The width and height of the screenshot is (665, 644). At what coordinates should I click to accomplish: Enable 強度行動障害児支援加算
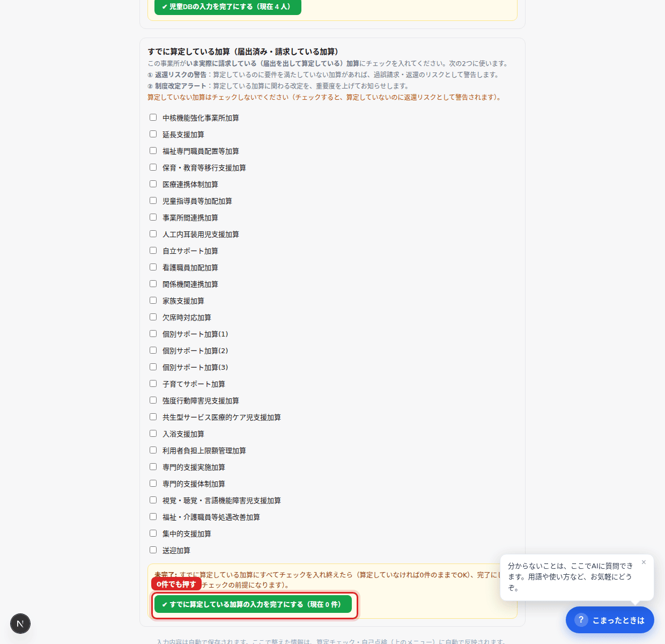153,400
